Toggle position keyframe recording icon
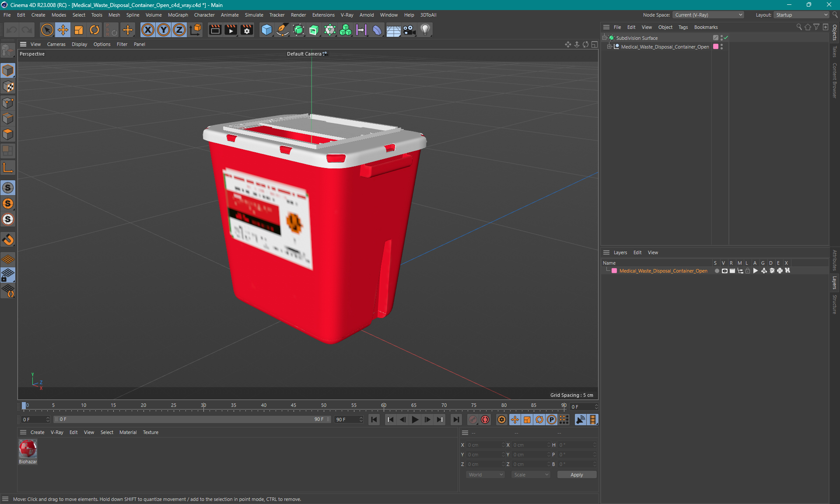Screen dimensions: 840x504 (515, 420)
